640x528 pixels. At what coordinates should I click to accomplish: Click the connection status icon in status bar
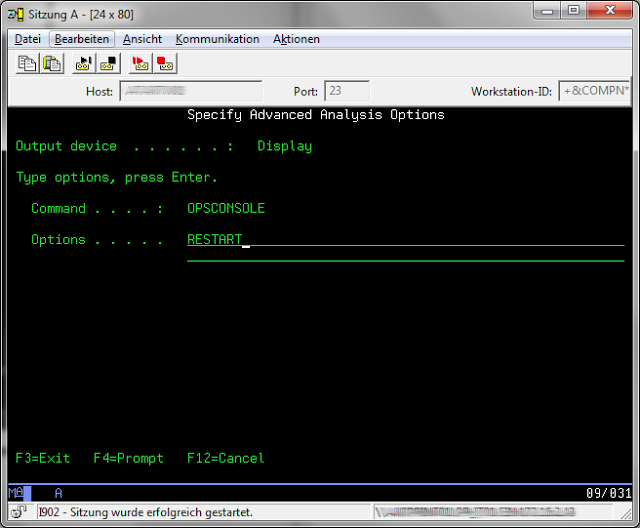tap(19, 512)
